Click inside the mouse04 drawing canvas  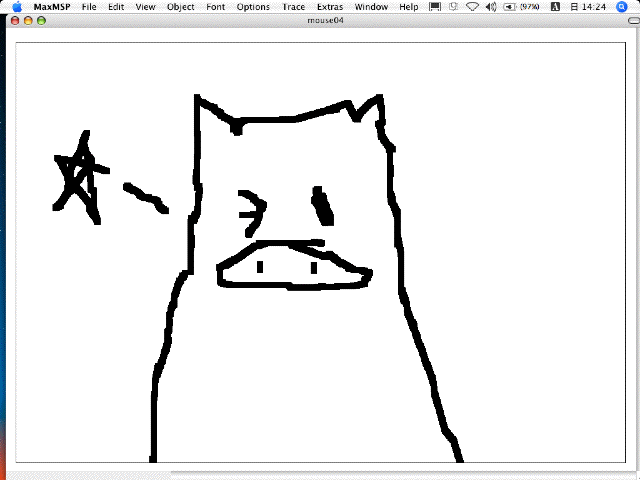coord(320,252)
